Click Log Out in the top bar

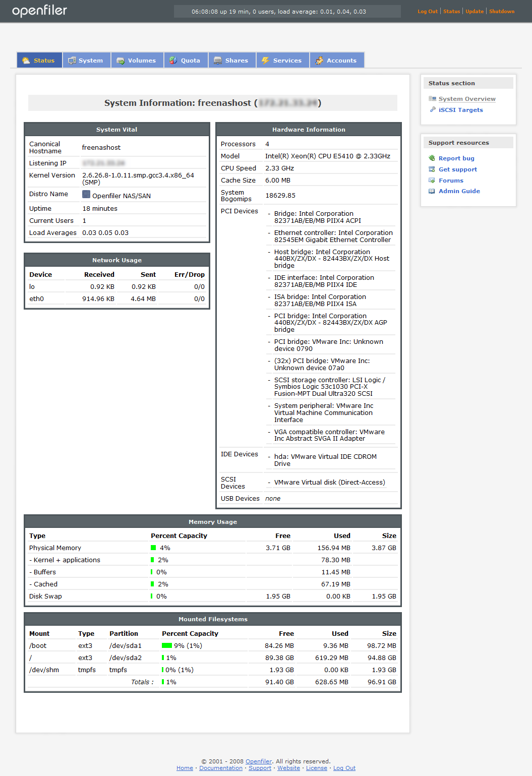coord(427,11)
